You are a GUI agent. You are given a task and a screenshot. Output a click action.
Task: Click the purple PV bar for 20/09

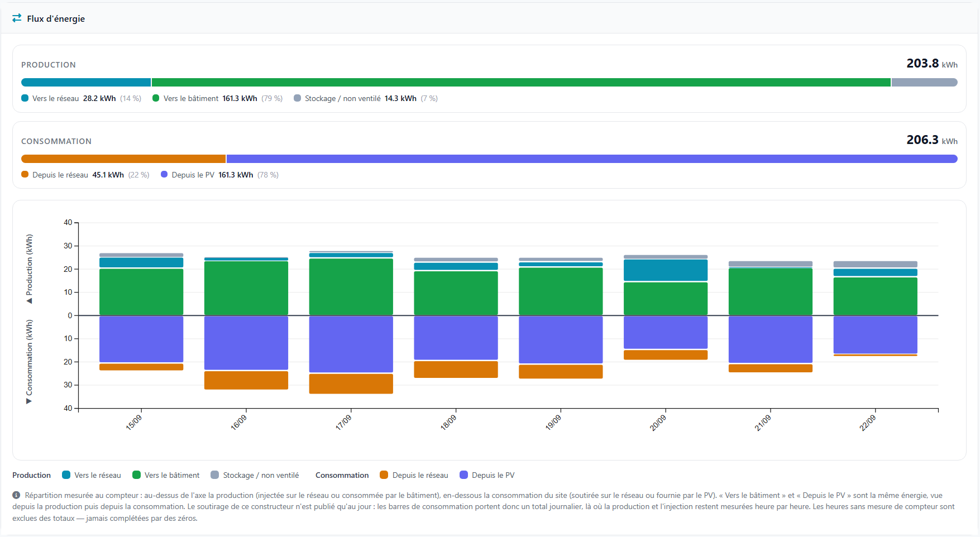pos(666,333)
